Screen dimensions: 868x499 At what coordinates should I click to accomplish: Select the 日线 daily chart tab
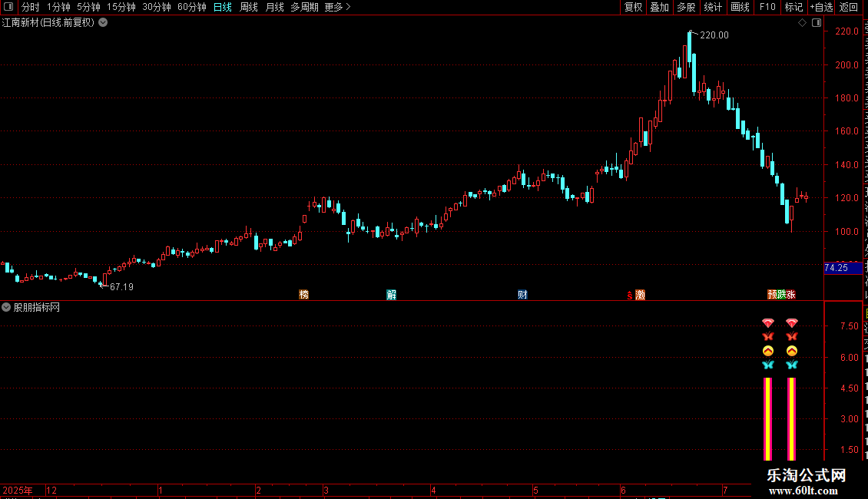[223, 7]
